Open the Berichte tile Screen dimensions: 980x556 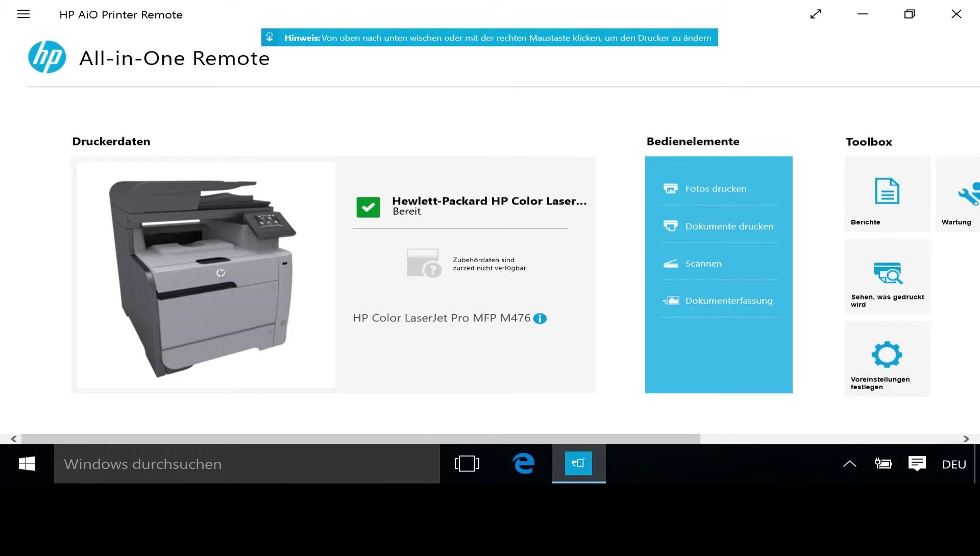click(888, 194)
